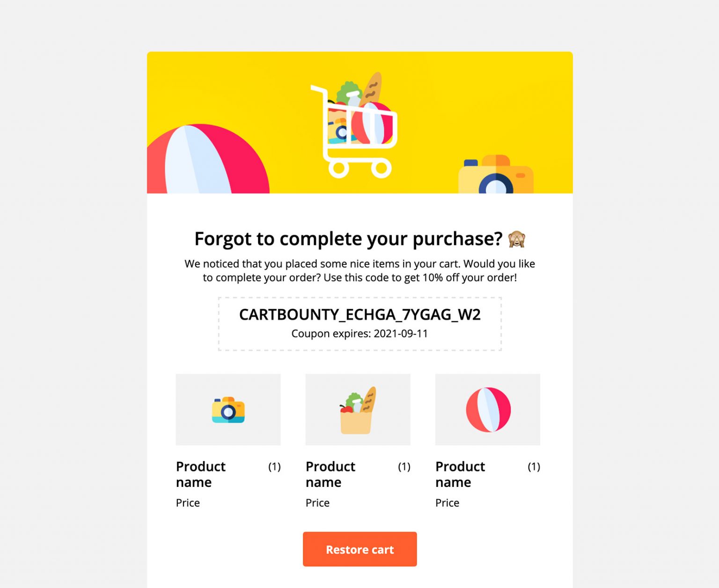
Task: Click the beach ball product thumbnail
Action: pyautogui.click(x=487, y=409)
